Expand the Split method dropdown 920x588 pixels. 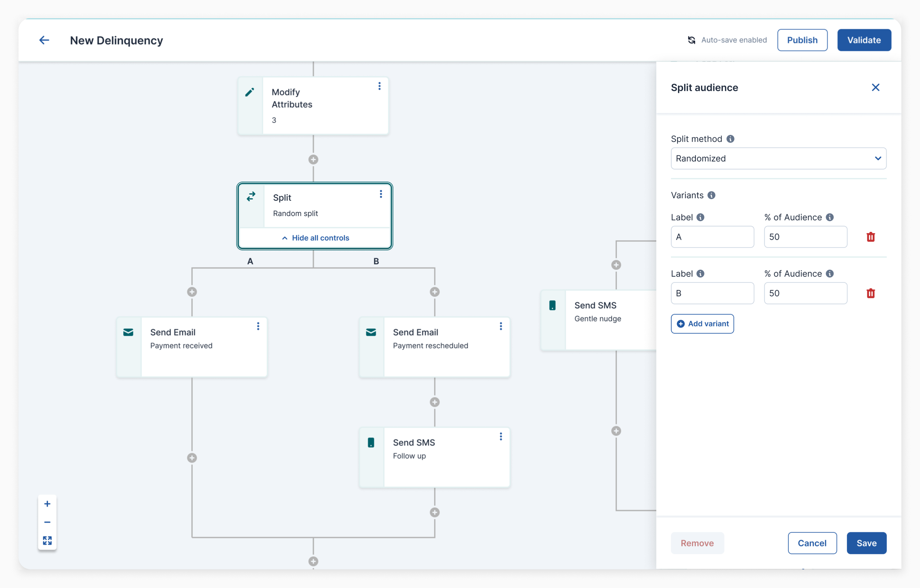[x=778, y=158]
